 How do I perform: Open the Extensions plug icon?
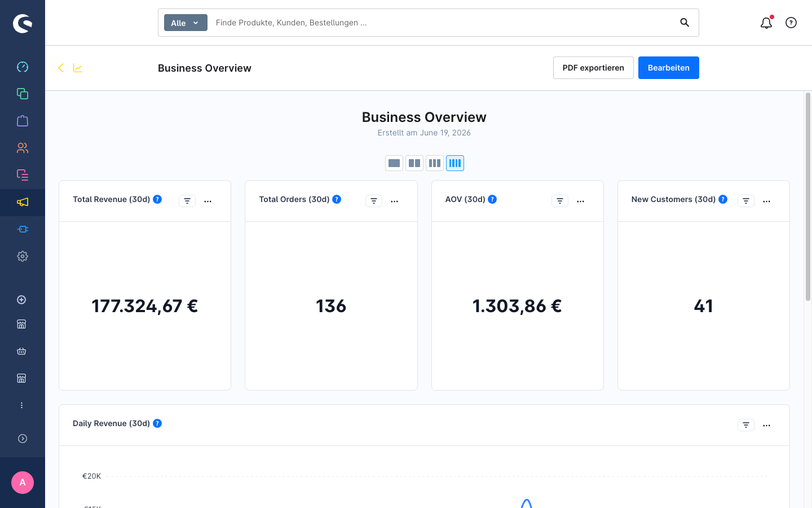point(23,229)
